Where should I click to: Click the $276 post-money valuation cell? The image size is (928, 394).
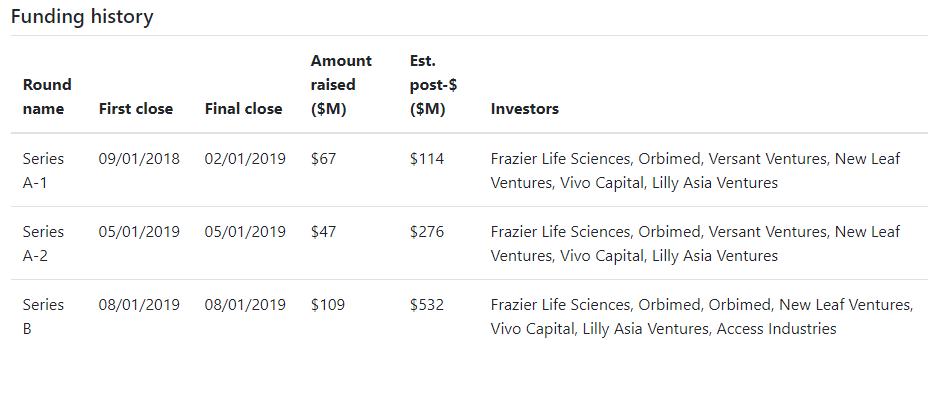pos(427,231)
